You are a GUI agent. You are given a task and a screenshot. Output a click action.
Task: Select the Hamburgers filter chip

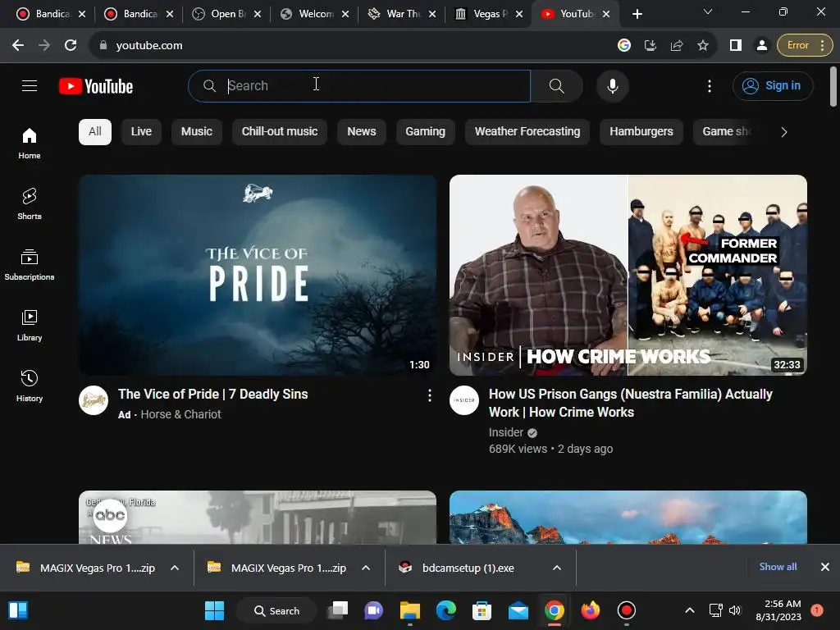[x=641, y=132]
